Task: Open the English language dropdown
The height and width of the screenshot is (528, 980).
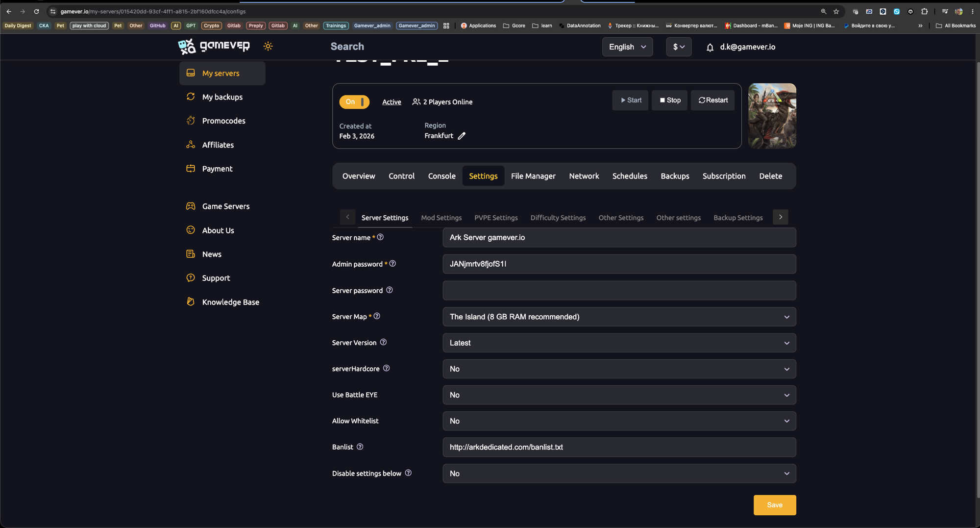Action: pyautogui.click(x=627, y=47)
